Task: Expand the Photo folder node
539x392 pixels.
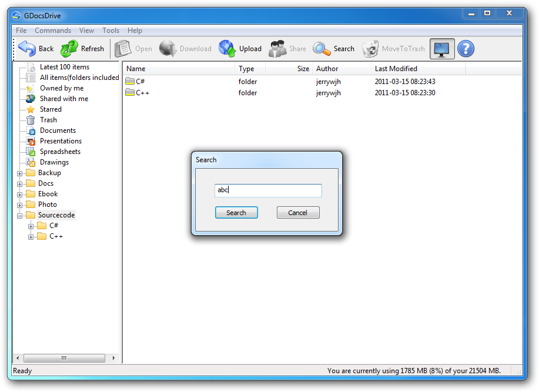Action: coord(19,206)
